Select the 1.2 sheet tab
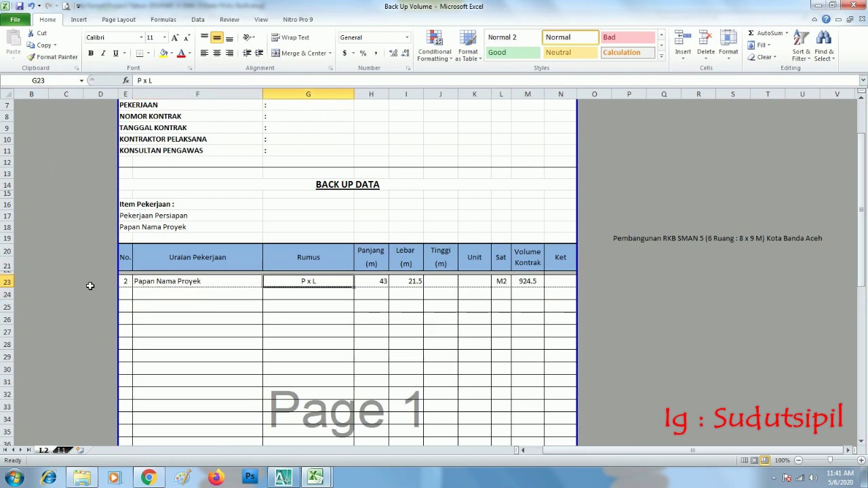The image size is (868, 488). (x=43, y=450)
